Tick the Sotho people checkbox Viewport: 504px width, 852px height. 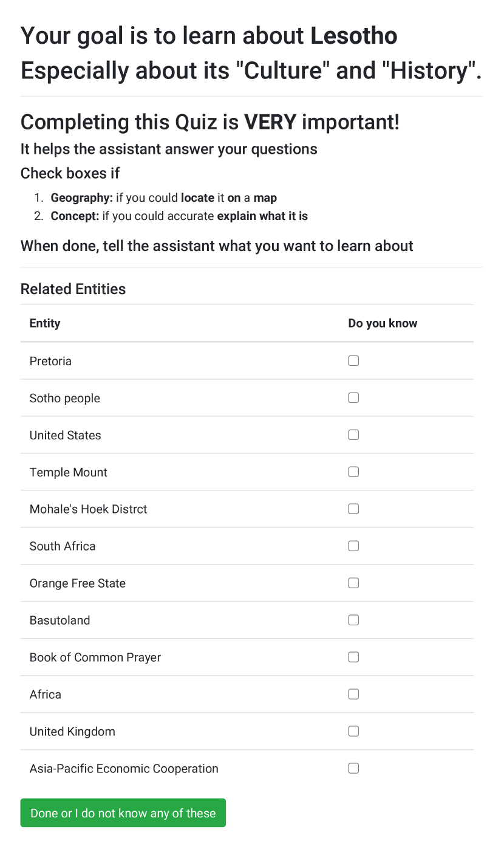coord(353,398)
